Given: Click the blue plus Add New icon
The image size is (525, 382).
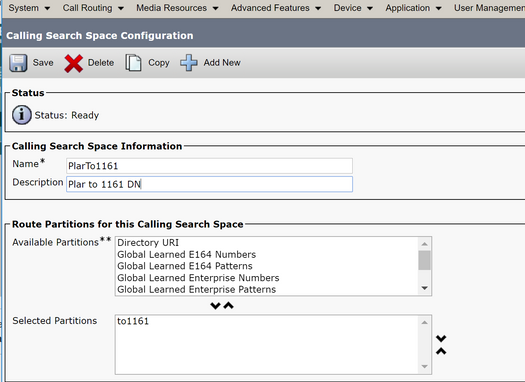Looking at the screenshot, I should (189, 63).
